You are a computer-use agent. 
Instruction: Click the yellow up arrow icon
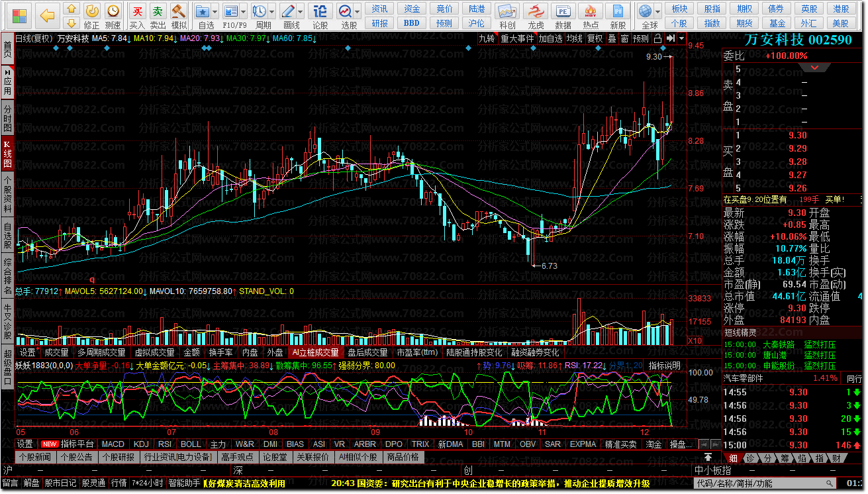point(72,9)
